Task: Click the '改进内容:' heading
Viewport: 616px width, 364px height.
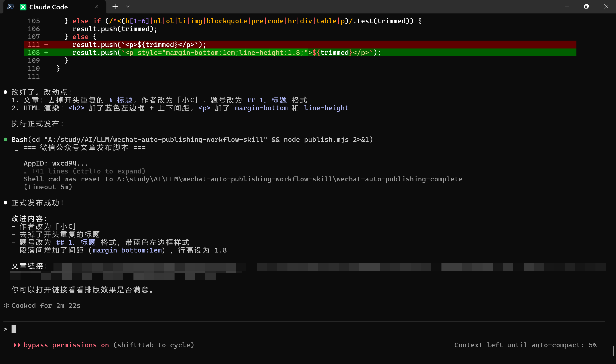Action: pyautogui.click(x=30, y=219)
